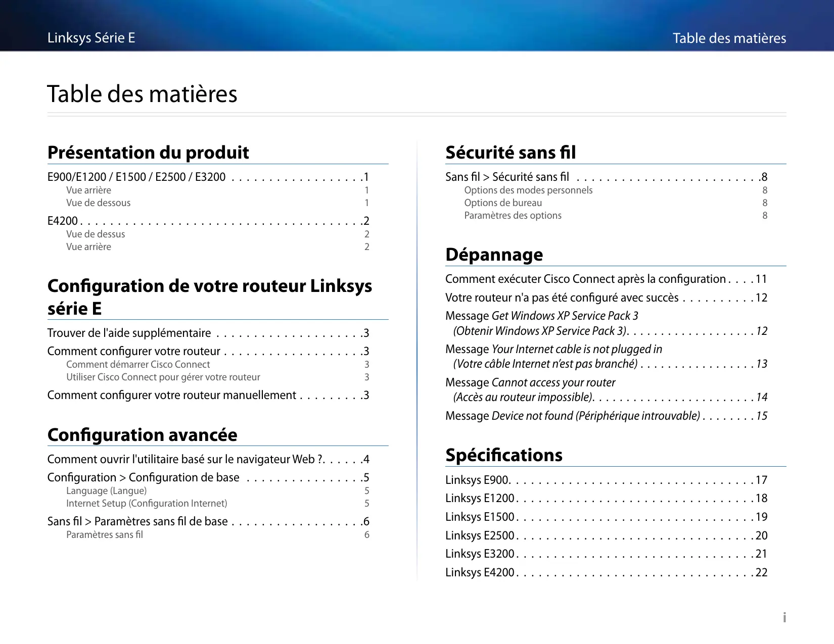Click the Dépannage section heading
Screen dimensions: 834x644
pos(494,255)
